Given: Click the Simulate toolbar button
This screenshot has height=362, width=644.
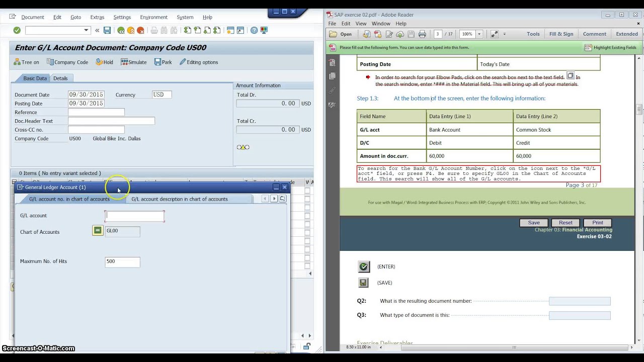Looking at the screenshot, I should (x=134, y=62).
